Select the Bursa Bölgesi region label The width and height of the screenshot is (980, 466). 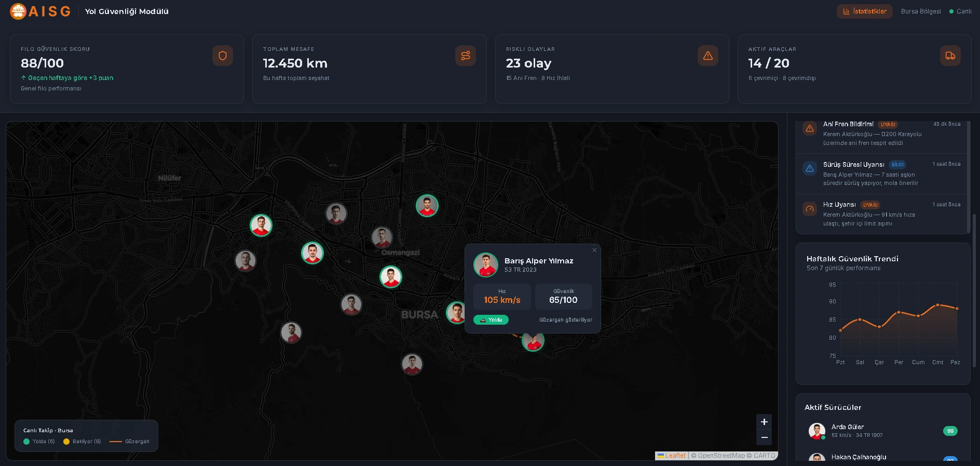(x=920, y=11)
